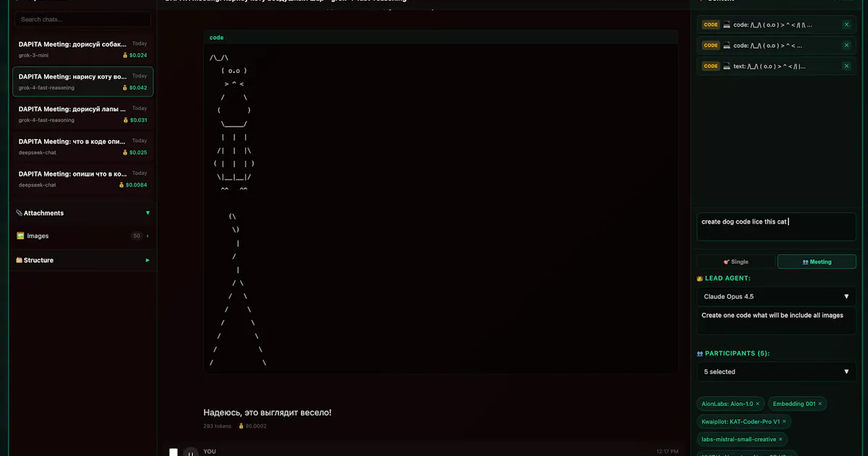Click the money bag icon beside $0.0084
The width and height of the screenshot is (868, 456).
122,185
